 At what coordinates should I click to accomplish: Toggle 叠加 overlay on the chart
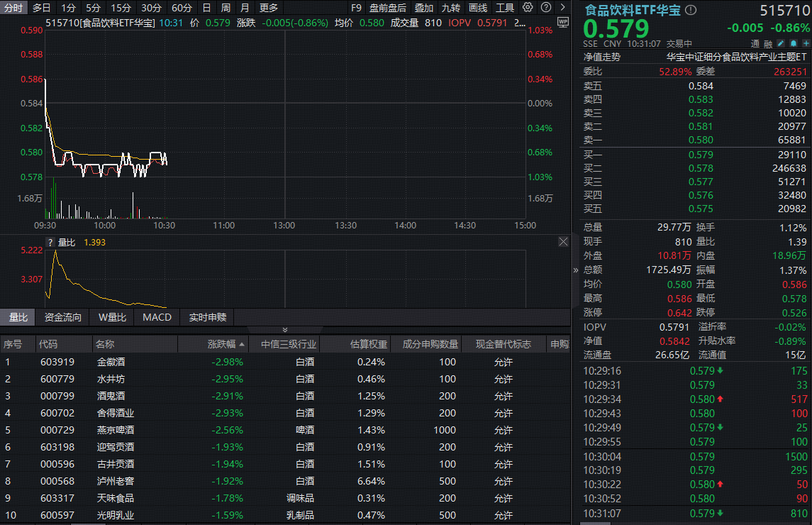point(424,8)
